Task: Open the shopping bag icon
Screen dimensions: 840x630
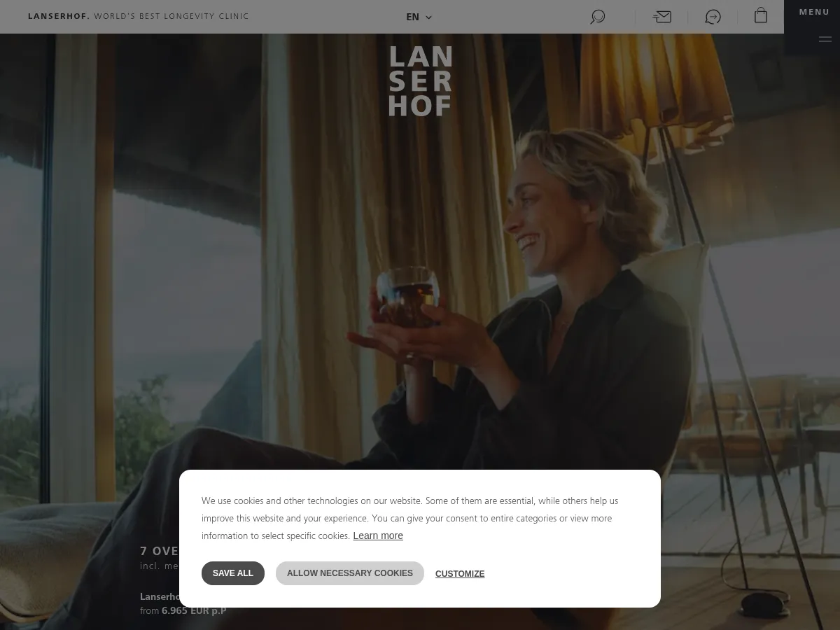Action: pos(761,15)
